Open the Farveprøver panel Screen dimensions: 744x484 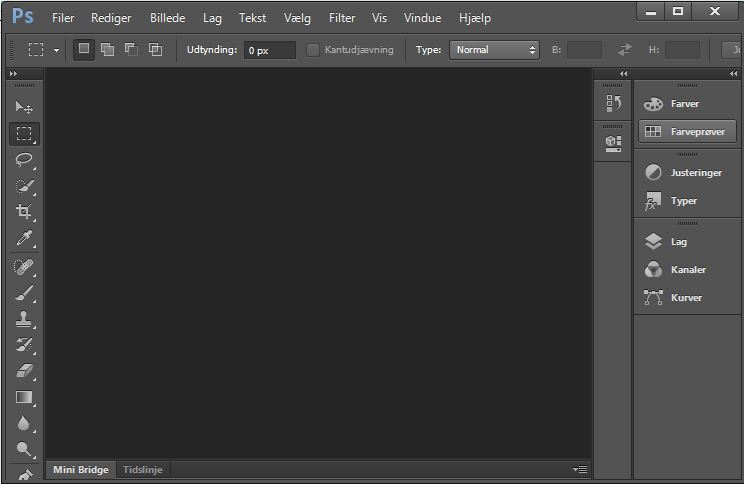point(687,131)
